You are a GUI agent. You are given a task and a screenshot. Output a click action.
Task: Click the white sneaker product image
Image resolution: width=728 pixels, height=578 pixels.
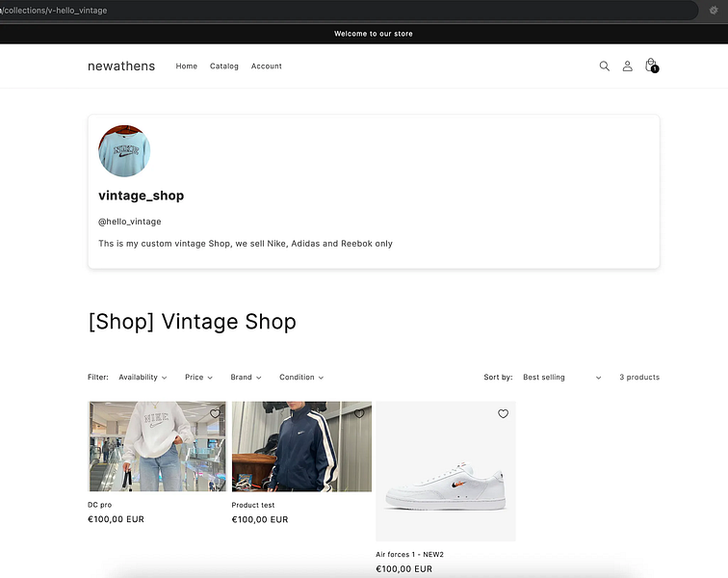[x=446, y=471]
